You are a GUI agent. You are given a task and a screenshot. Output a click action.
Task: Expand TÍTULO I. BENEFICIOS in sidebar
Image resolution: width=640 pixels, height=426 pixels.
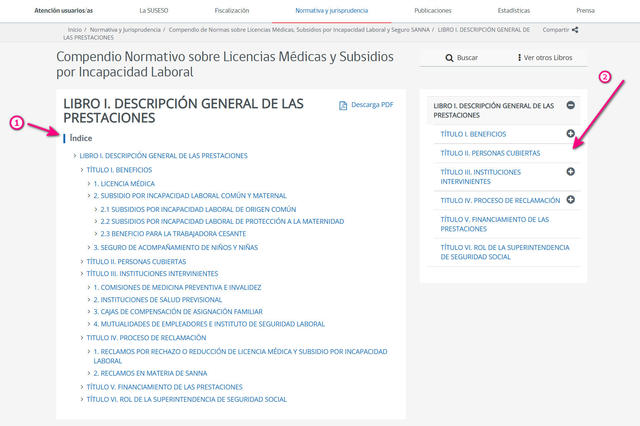pyautogui.click(x=570, y=133)
